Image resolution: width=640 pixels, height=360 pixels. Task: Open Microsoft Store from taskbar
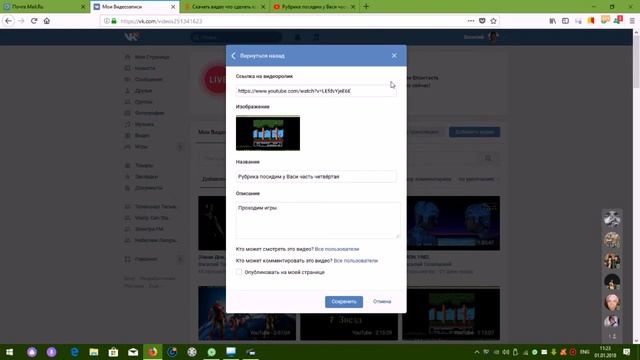click(x=113, y=352)
